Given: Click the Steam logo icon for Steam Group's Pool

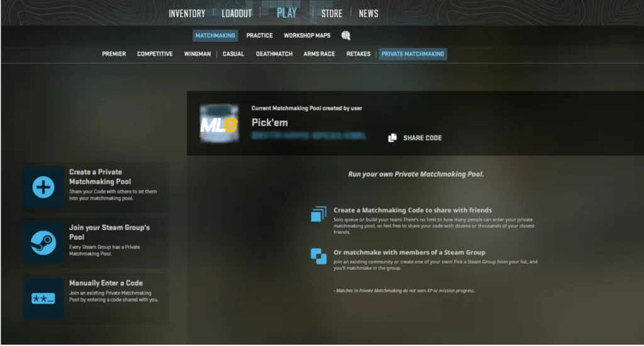Looking at the screenshot, I should click(43, 243).
